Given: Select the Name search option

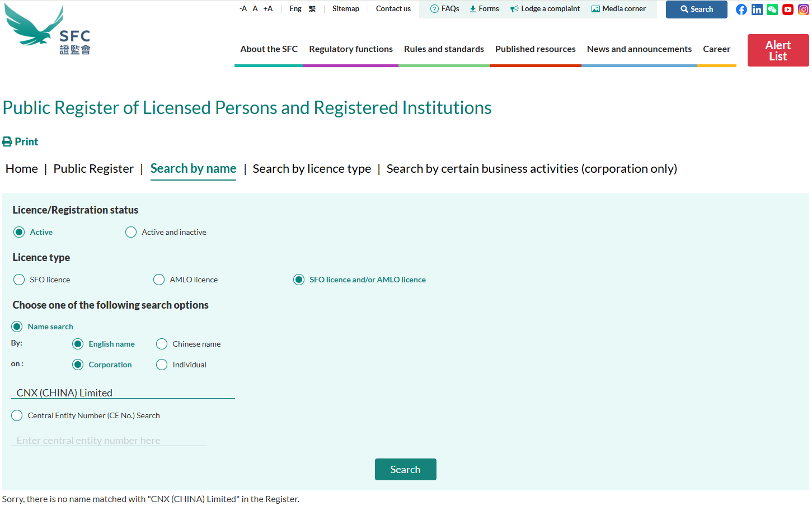Looking at the screenshot, I should pyautogui.click(x=17, y=327).
